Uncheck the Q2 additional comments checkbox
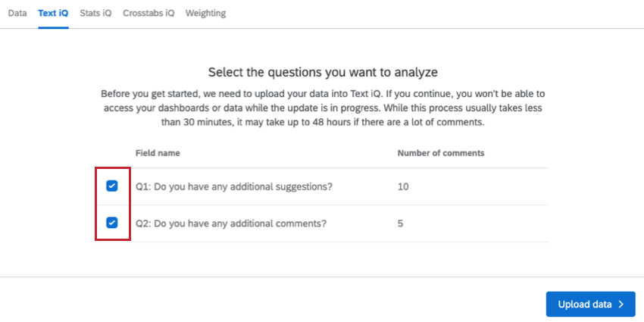 coord(112,223)
